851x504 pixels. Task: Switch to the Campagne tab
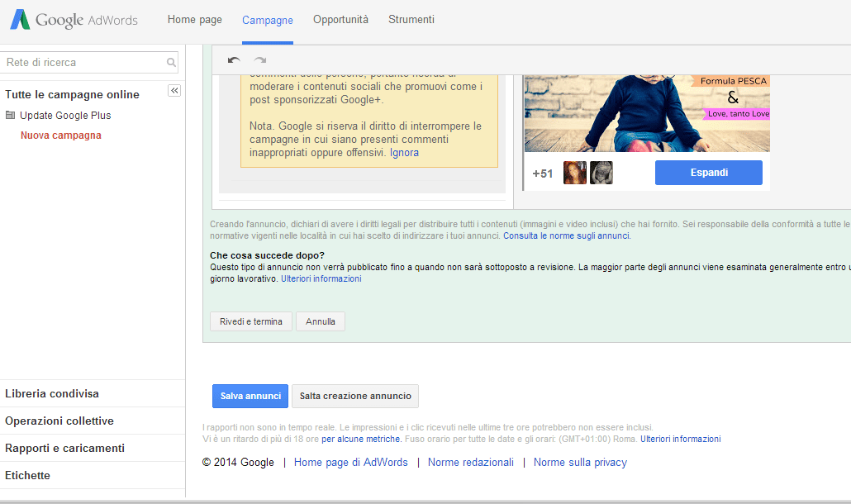click(x=267, y=19)
